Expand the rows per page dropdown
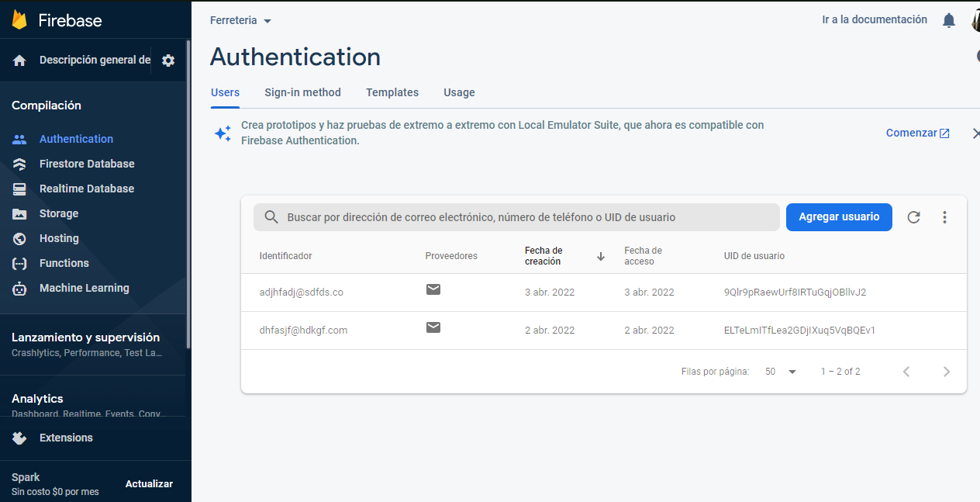This screenshot has height=502, width=980. click(781, 372)
